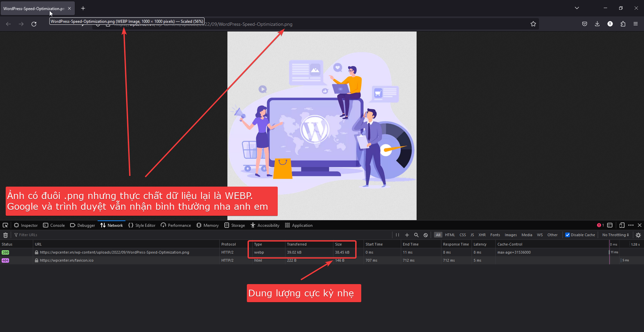Open the Memory panel
The height and width of the screenshot is (332, 644).
[208, 225]
